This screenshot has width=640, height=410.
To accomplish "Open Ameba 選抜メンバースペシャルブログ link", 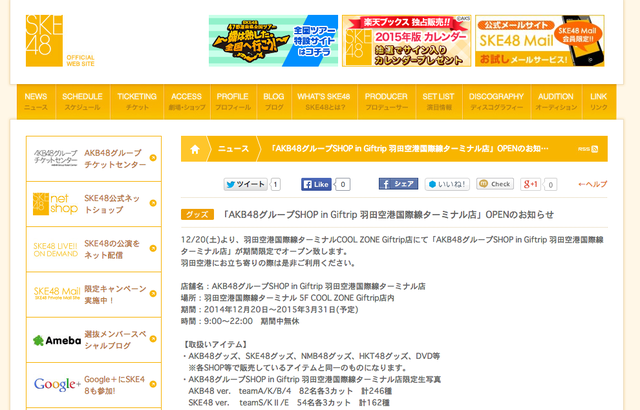I will coord(94,340).
